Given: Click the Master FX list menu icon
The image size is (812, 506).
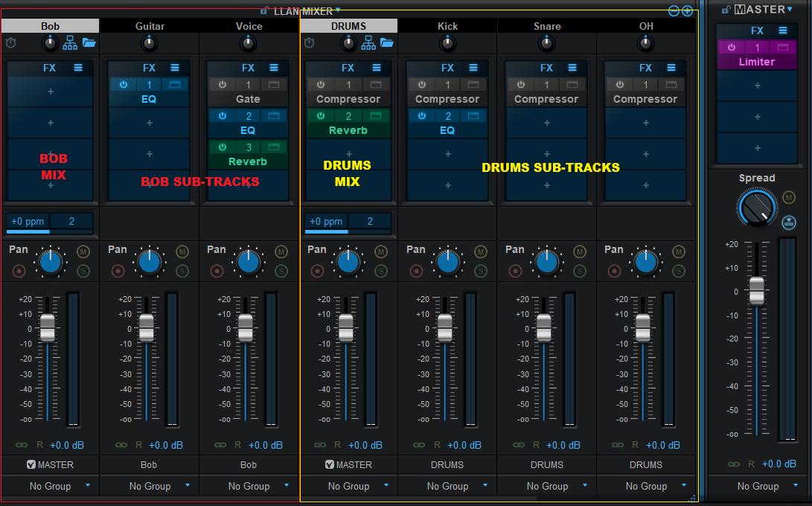Looking at the screenshot, I should pyautogui.click(x=783, y=31).
